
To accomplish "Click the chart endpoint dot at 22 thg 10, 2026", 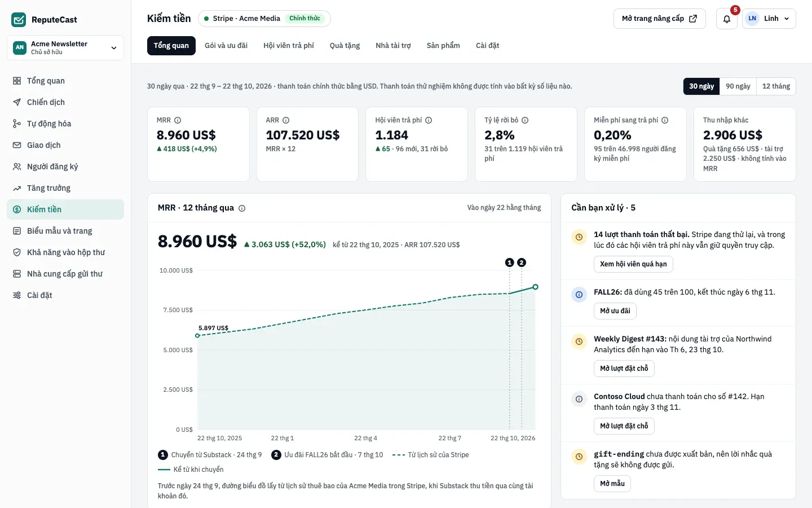I will [535, 287].
